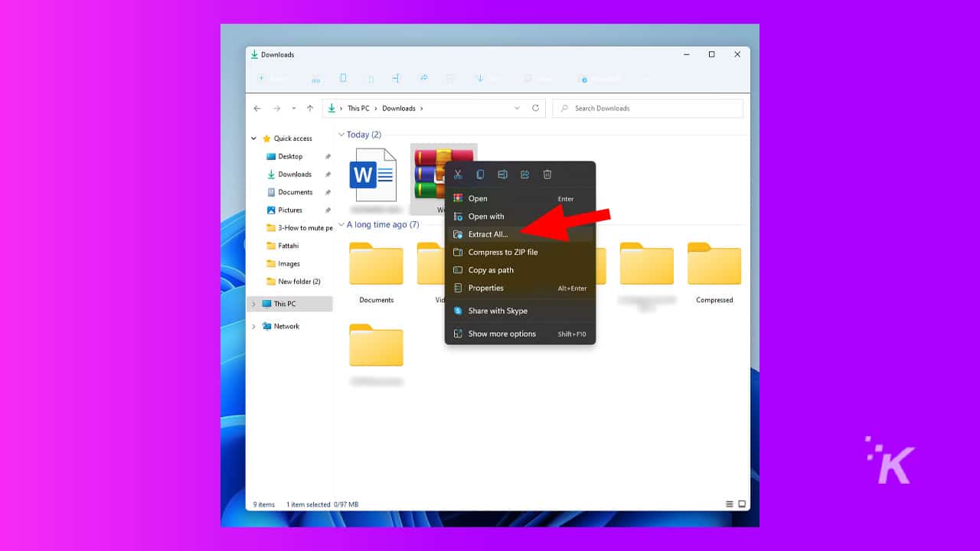
Task: Cut the selected file using scissors icon
Action: [458, 174]
